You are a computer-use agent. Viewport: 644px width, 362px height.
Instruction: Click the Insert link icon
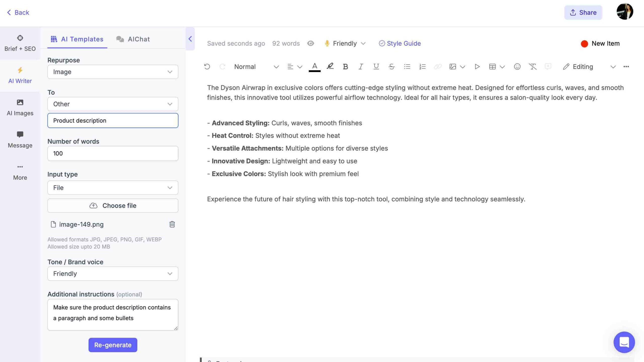(x=437, y=67)
